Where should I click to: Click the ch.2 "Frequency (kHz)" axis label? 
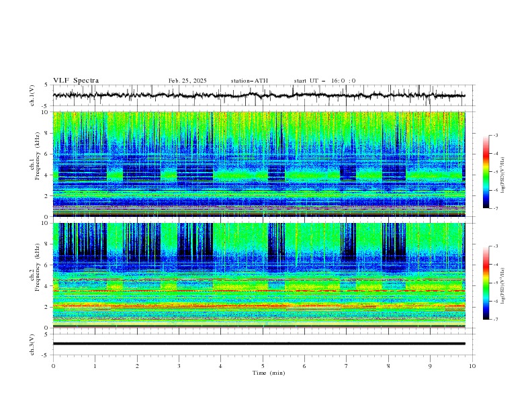pos(37,267)
